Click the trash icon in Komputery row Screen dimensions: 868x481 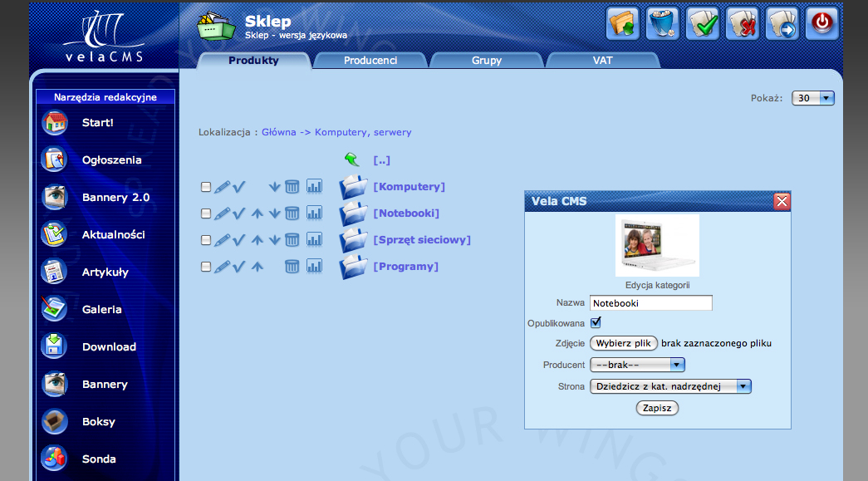point(292,187)
